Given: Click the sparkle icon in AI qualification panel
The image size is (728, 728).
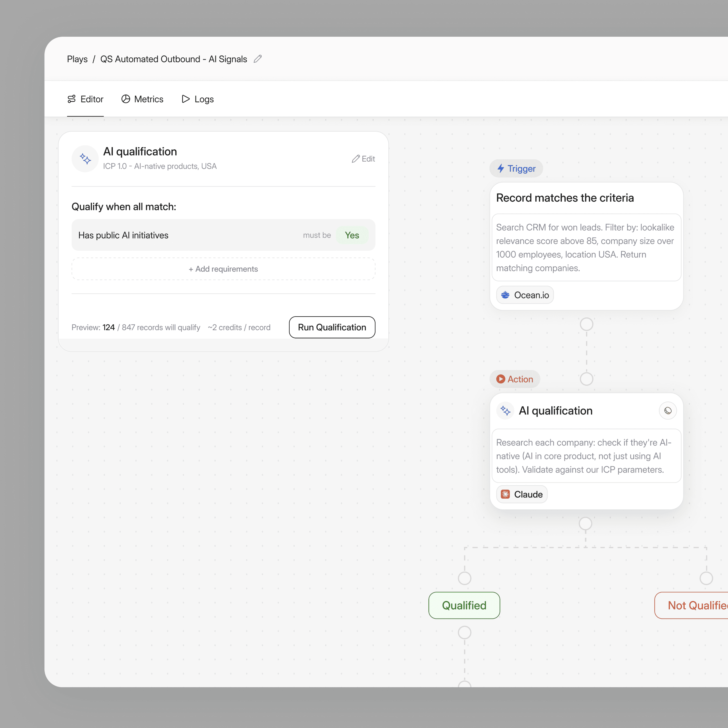Looking at the screenshot, I should 85,159.
